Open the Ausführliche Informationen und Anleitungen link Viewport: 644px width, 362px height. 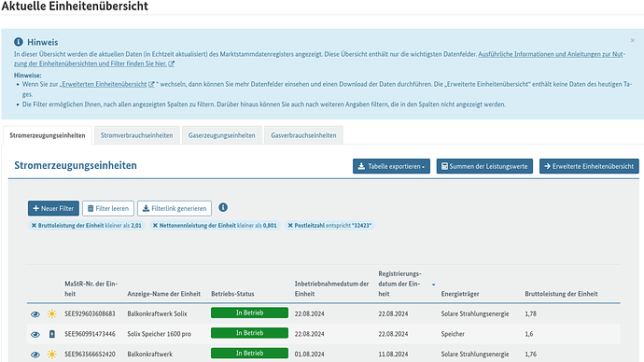[x=552, y=54]
